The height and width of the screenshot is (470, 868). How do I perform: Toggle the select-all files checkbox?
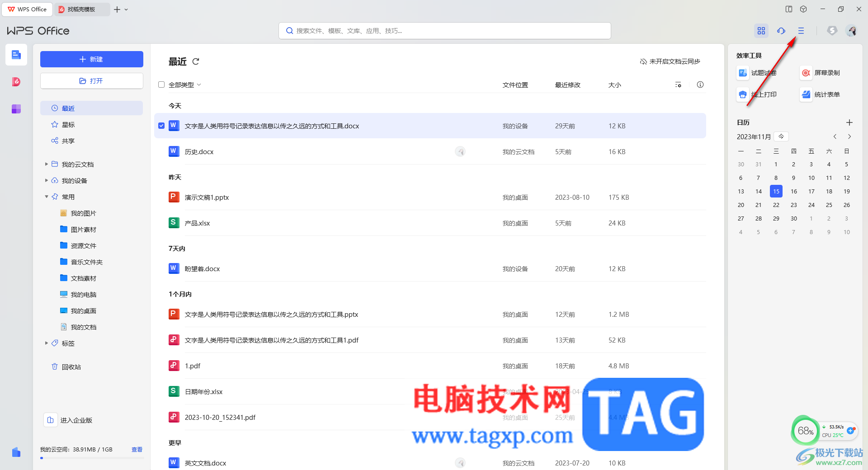click(161, 85)
